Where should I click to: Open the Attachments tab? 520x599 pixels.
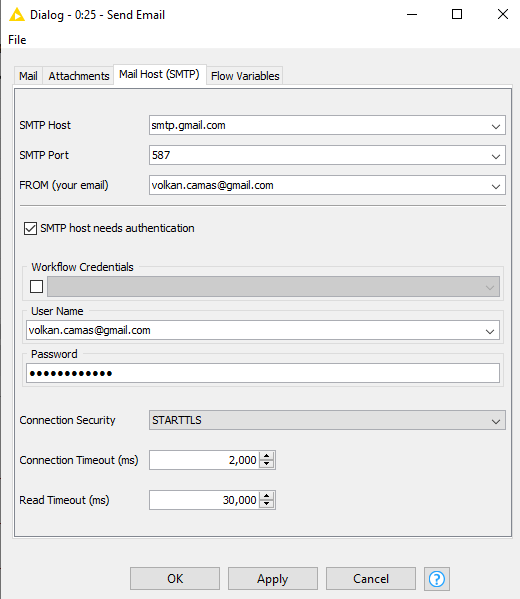pyautogui.click(x=79, y=76)
